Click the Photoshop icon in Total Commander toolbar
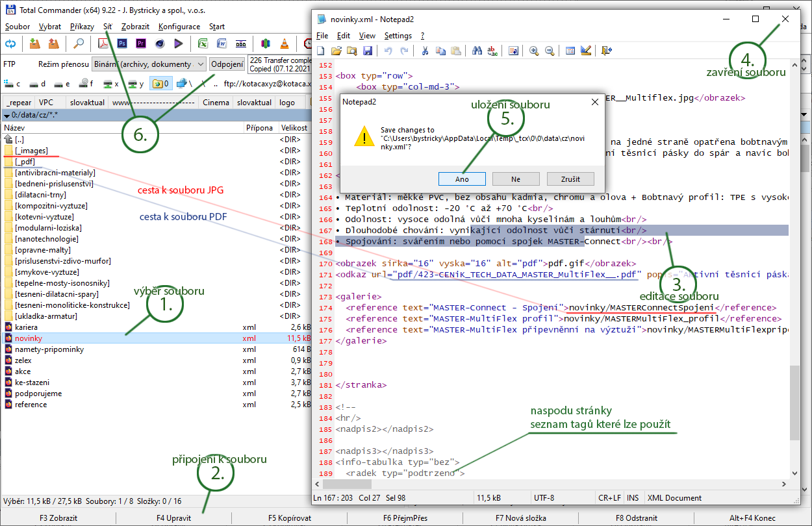The width and height of the screenshot is (812, 526). point(121,44)
